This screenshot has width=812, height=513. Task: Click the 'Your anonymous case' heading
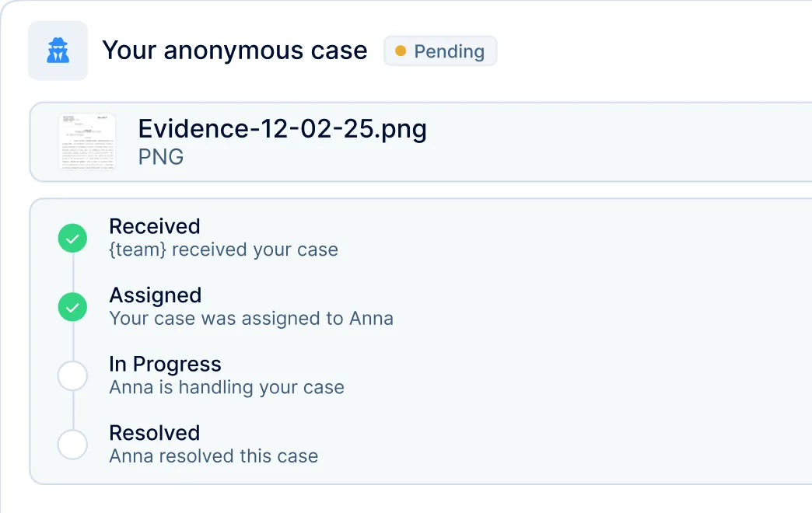coord(234,51)
